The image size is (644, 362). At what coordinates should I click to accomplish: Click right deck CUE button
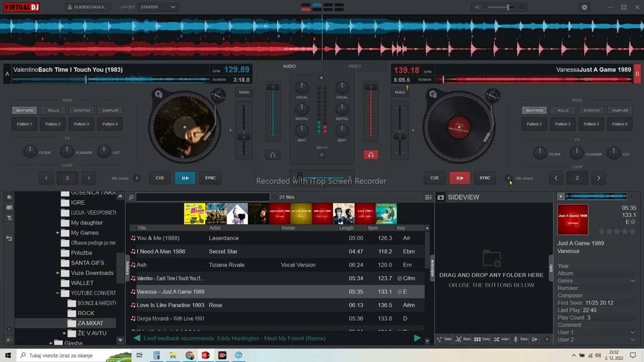click(x=435, y=178)
